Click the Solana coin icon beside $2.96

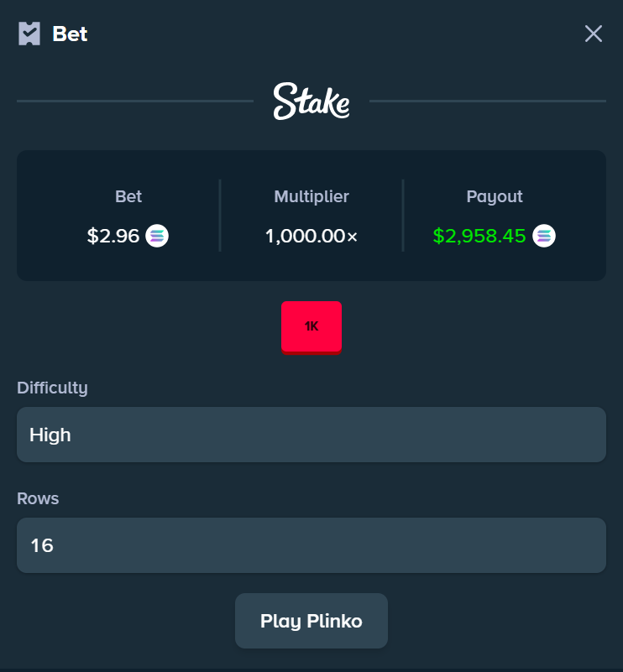(157, 237)
